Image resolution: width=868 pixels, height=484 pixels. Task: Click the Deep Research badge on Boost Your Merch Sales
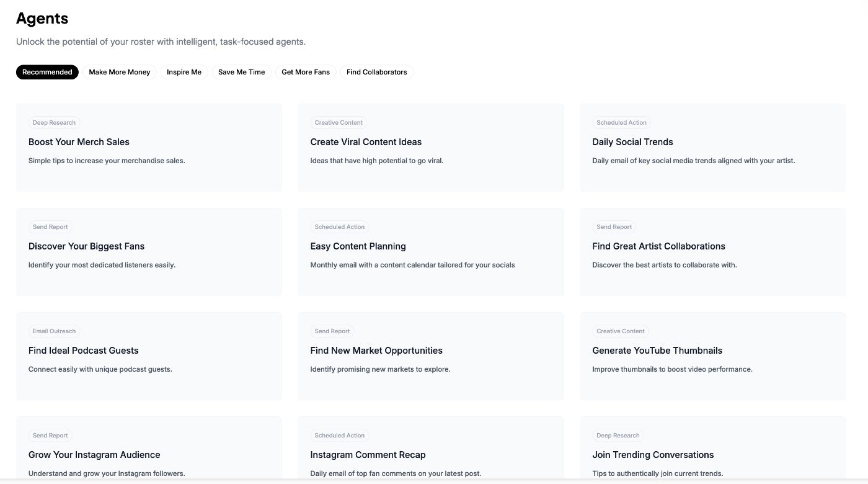pos(54,122)
